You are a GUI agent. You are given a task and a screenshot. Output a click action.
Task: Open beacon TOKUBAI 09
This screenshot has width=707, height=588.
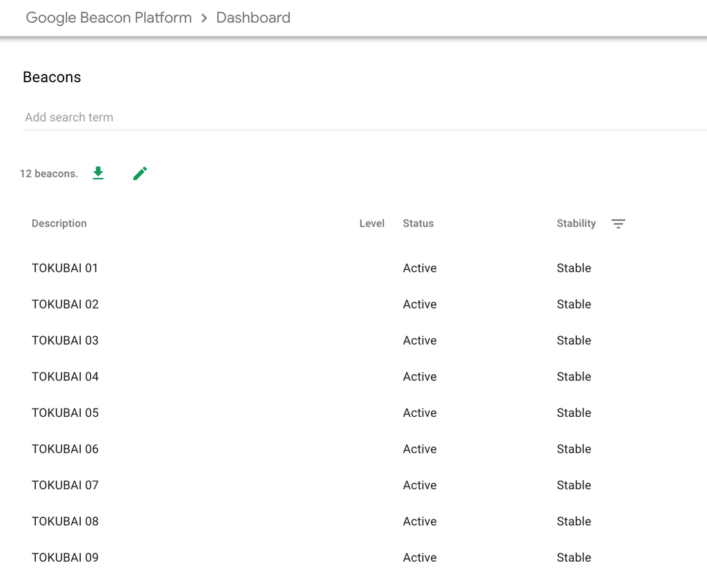[65, 558]
